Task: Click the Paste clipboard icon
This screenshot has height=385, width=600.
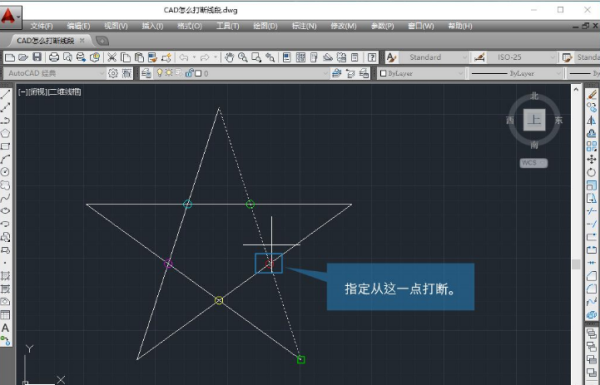Action: coord(139,57)
